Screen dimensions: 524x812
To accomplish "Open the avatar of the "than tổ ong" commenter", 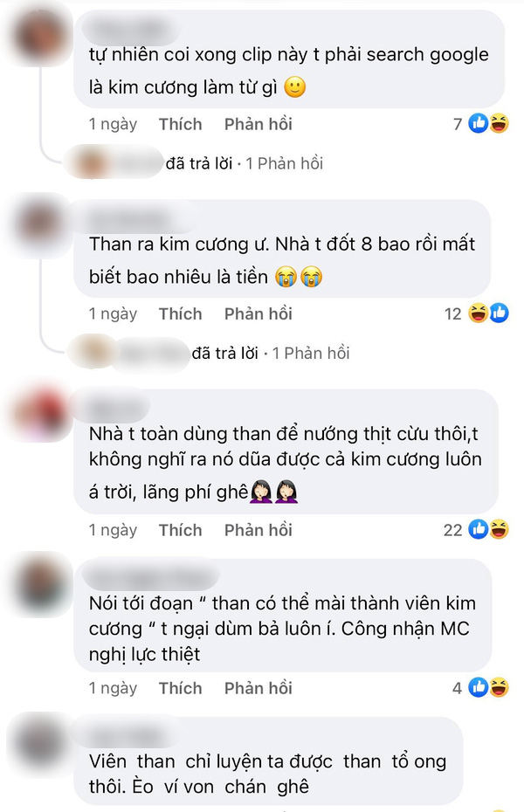I will (x=40, y=744).
